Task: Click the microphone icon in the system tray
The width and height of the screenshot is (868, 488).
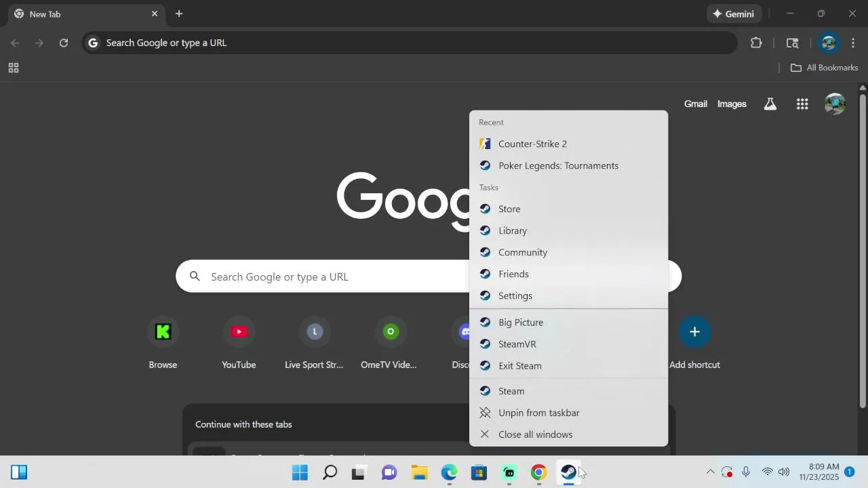Action: [746, 472]
